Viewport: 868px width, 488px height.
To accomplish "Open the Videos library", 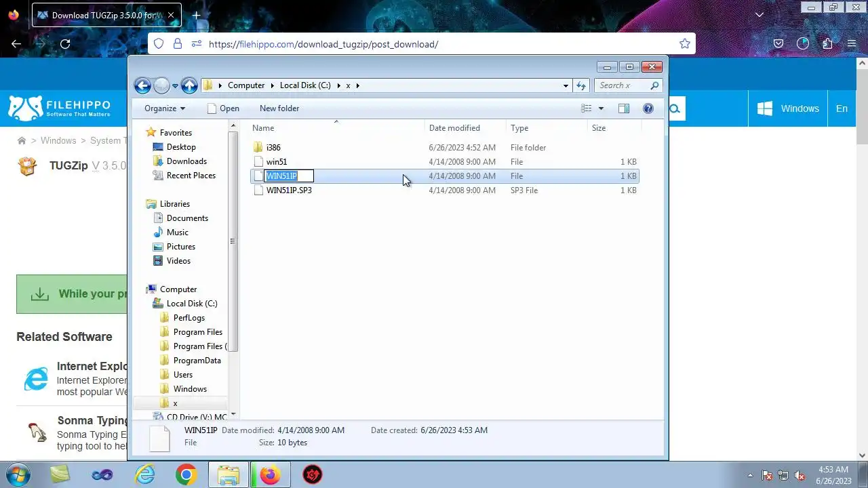I will pyautogui.click(x=178, y=261).
